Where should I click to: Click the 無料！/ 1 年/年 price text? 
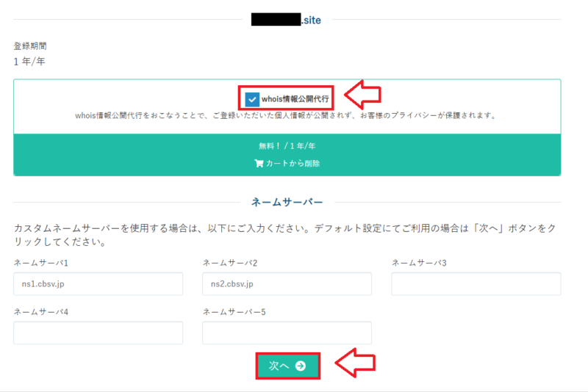(x=287, y=146)
